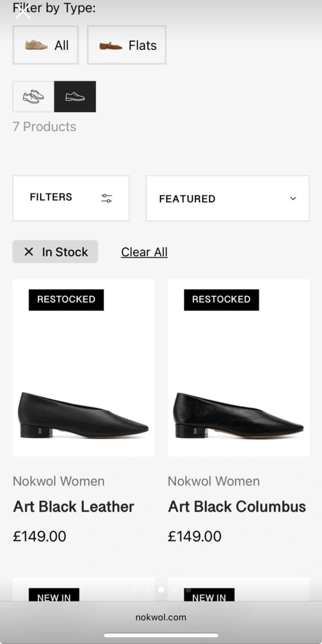Click the beige shoe icon in All
This screenshot has height=644, width=322.
point(36,45)
